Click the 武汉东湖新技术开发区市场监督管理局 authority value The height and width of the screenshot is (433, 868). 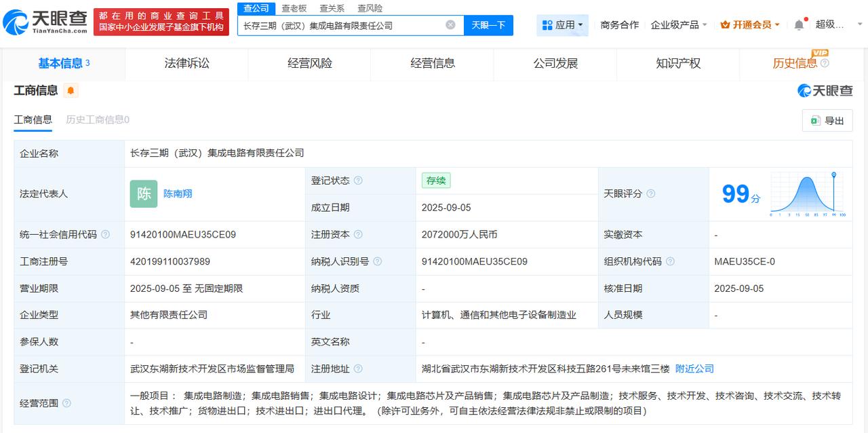click(x=212, y=369)
